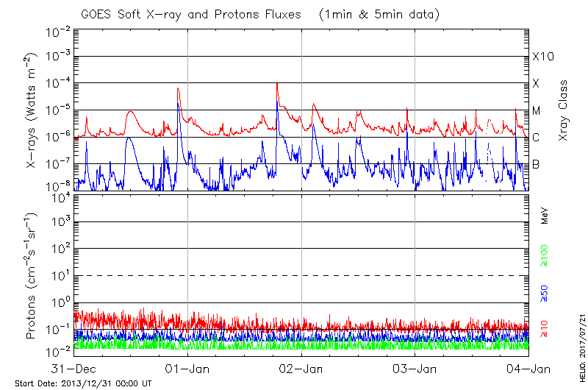
Task: Select the 'B' X-ray class label
Action: [537, 164]
